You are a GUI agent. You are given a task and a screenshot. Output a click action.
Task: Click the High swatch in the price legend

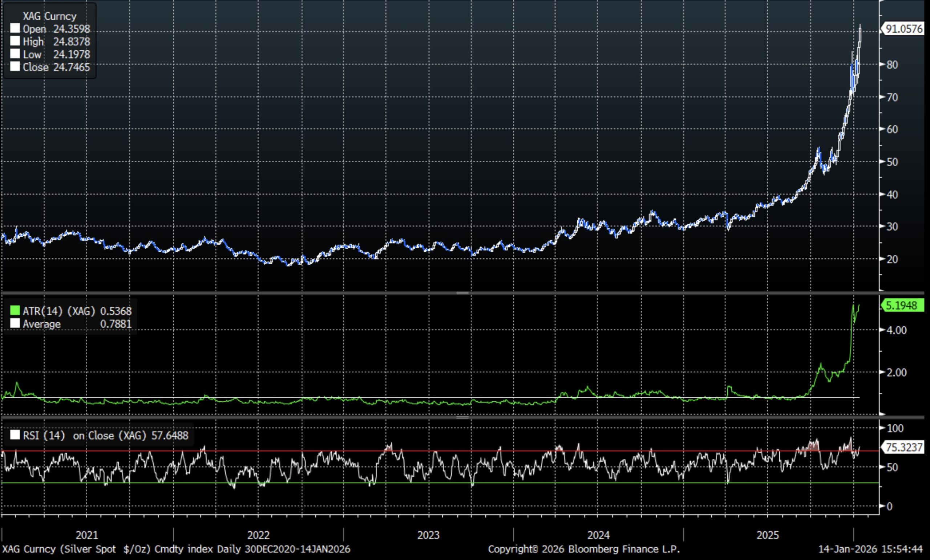point(15,41)
